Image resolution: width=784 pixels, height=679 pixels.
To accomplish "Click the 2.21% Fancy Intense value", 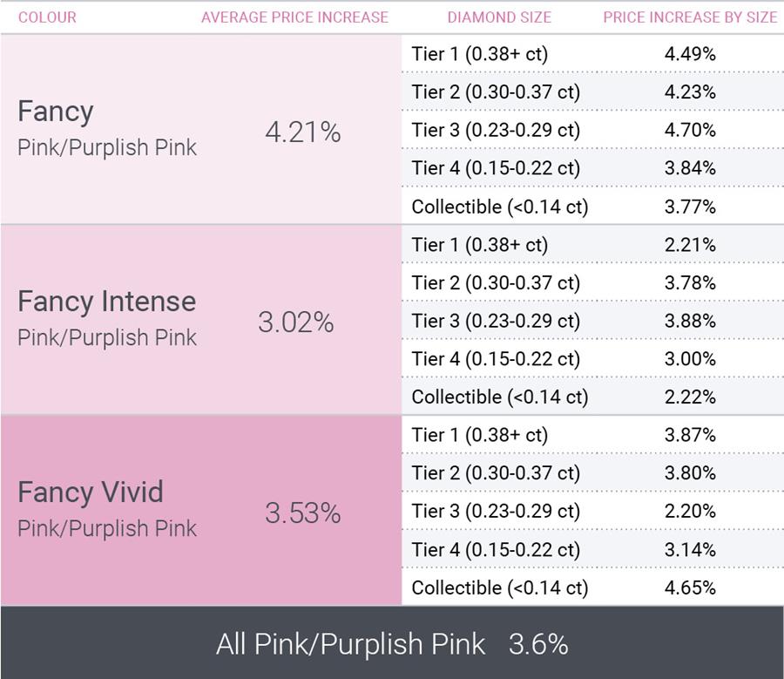I will tap(690, 245).
